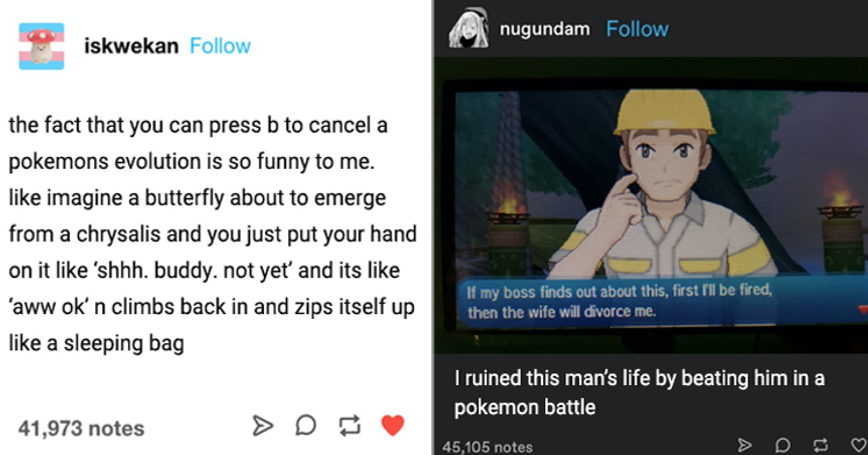Click iskwekan's mushroom avatar
This screenshot has width=868, height=455.
(x=41, y=45)
